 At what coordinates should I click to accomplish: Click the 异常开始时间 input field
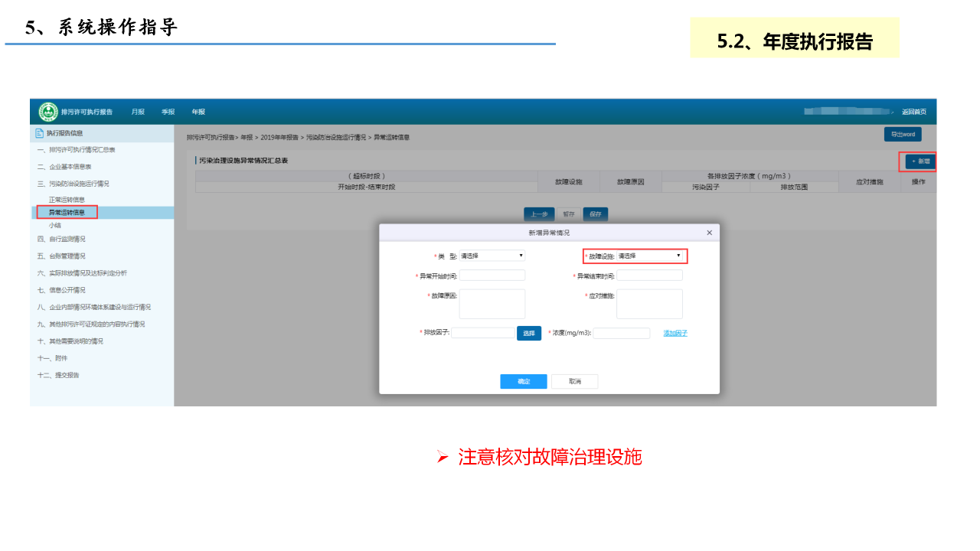click(x=492, y=275)
